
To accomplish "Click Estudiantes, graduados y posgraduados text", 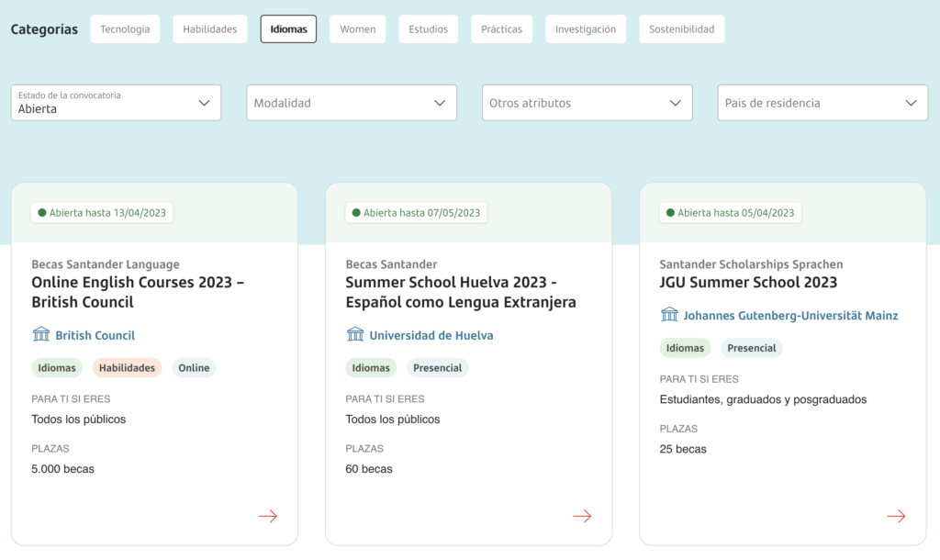I will click(763, 399).
